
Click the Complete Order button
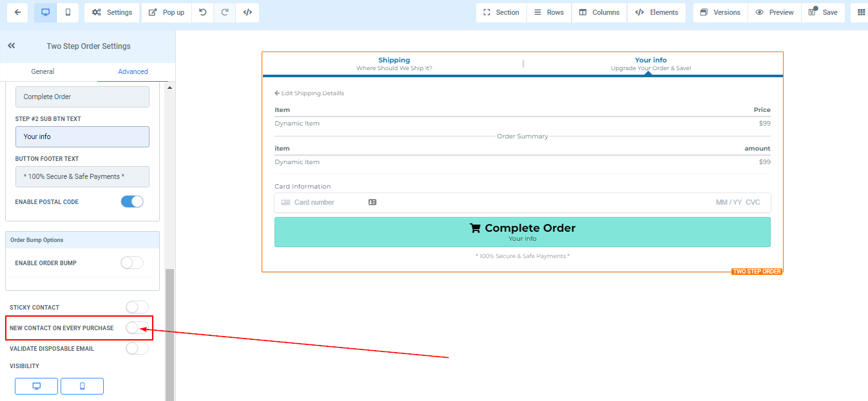(x=522, y=232)
